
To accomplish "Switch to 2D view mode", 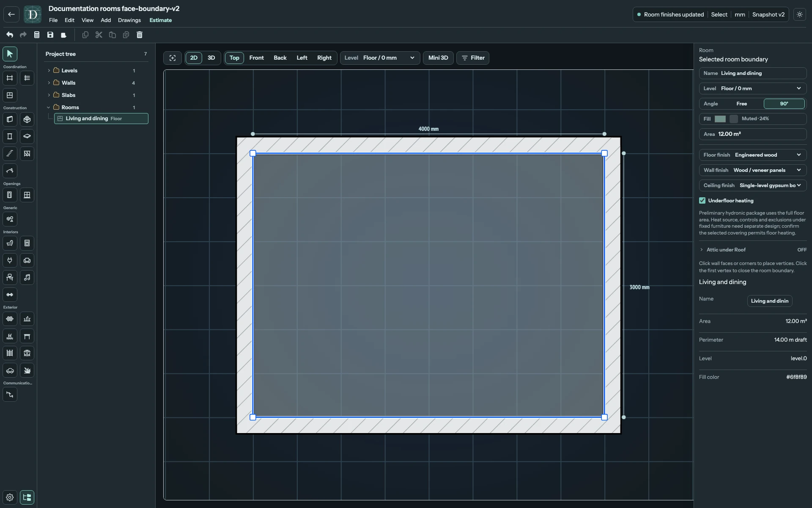I will [194, 58].
